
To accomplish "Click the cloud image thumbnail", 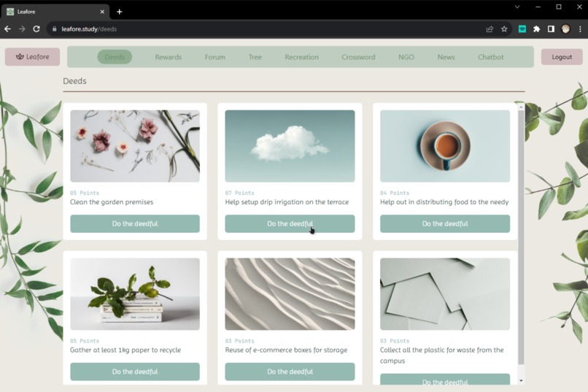I will tap(290, 146).
